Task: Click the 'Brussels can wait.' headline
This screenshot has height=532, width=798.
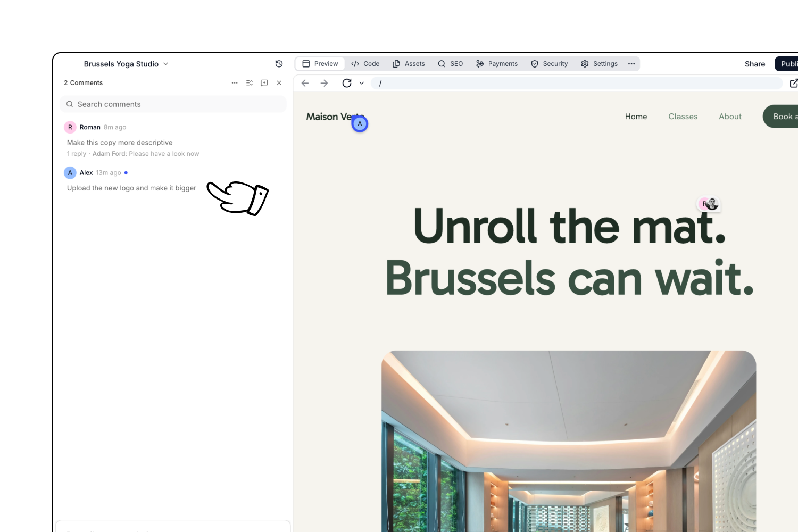Action: click(x=569, y=278)
